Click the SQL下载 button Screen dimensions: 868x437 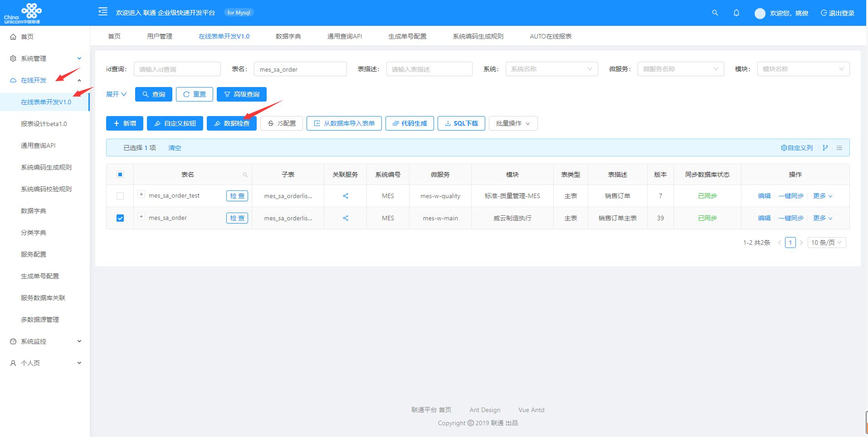click(461, 123)
